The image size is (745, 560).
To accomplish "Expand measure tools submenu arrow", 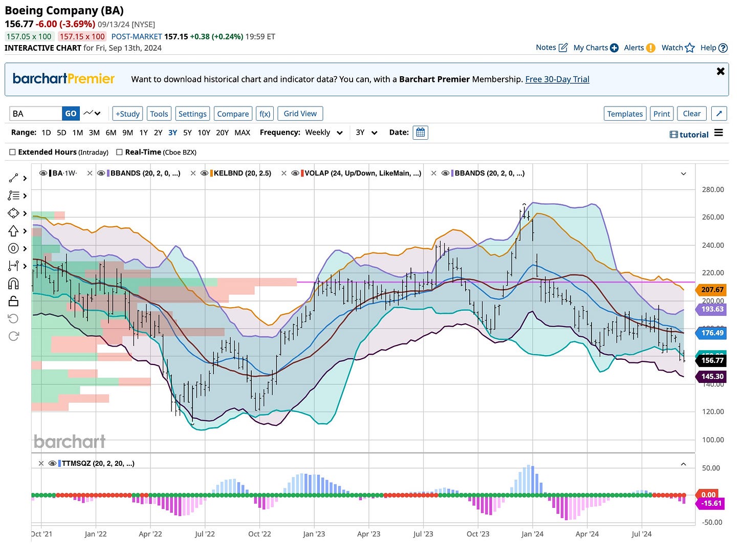I will pos(25,266).
